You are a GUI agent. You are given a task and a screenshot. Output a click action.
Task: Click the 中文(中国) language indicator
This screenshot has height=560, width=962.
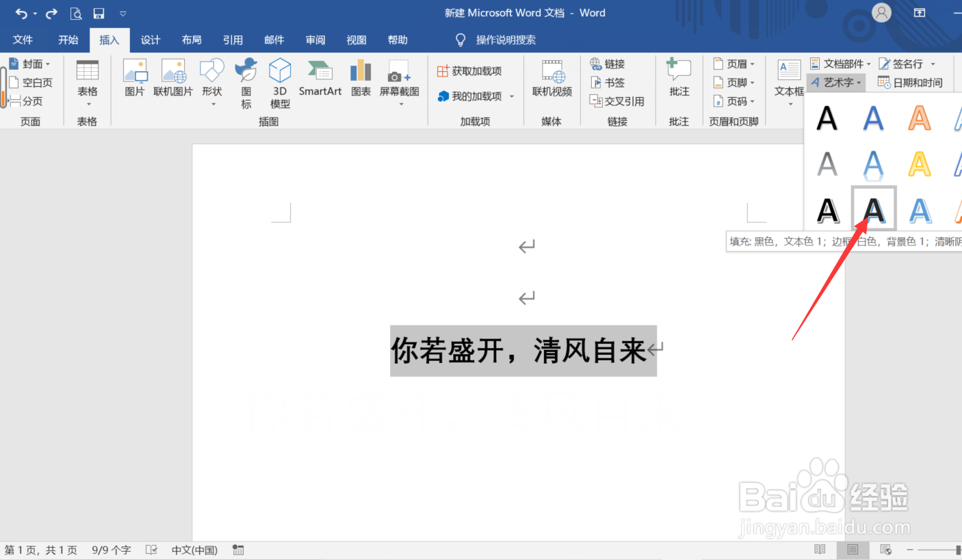click(194, 550)
